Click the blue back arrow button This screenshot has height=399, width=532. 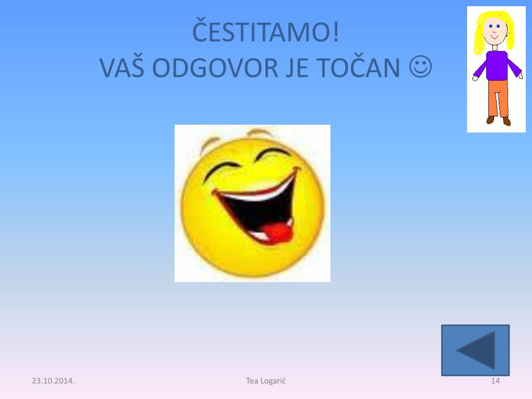click(475, 350)
